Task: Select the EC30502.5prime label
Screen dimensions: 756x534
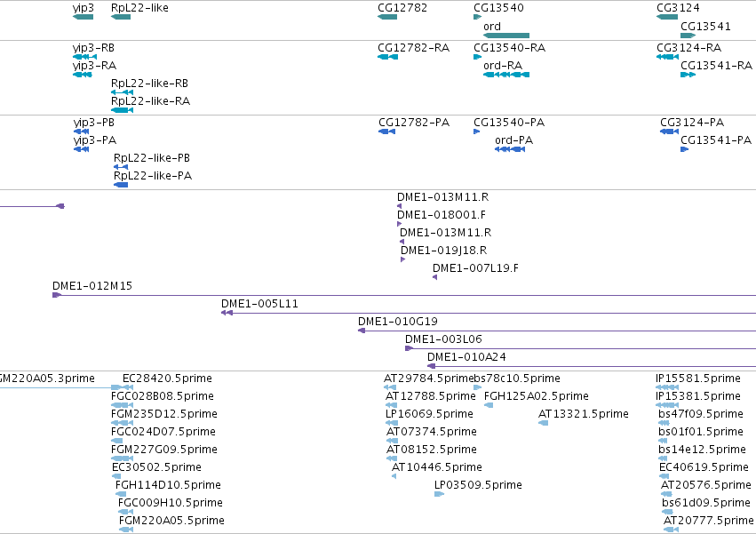Action: point(156,467)
